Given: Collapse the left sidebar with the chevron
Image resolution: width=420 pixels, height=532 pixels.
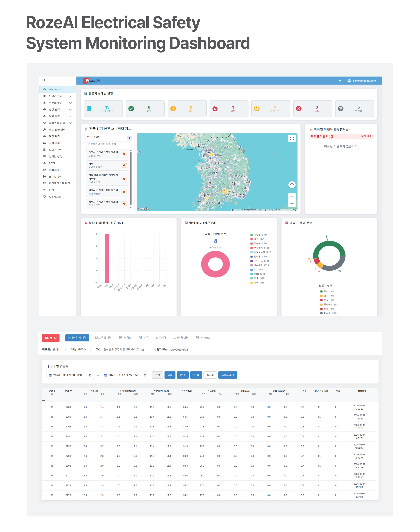Looking at the screenshot, I should pyautogui.click(x=44, y=80).
